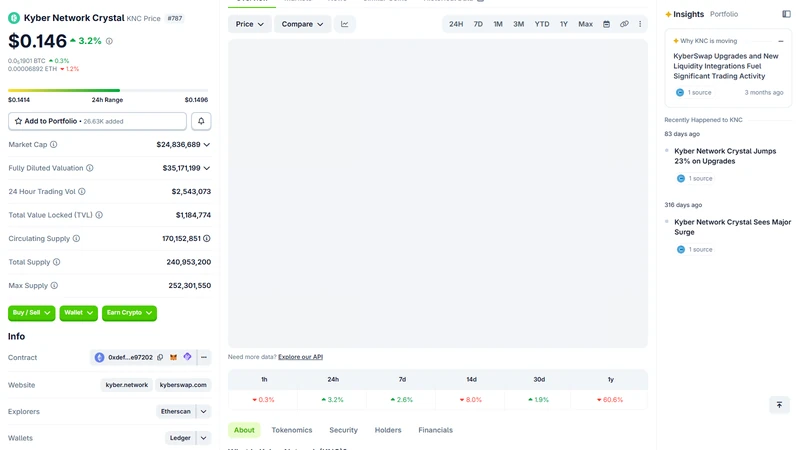Open the Wallet dropdown button
The image size is (800, 450).
click(79, 313)
